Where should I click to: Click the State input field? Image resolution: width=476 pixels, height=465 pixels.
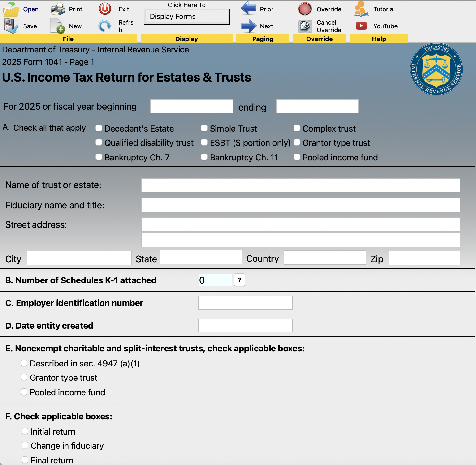tap(201, 257)
